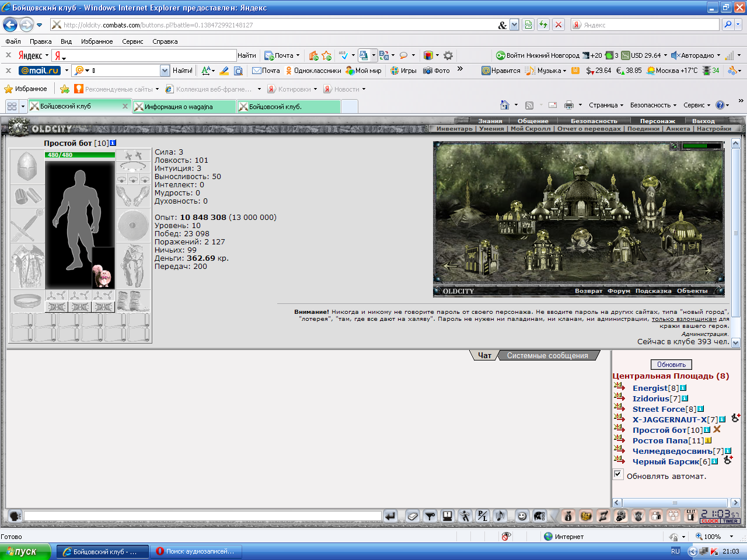The width and height of the screenshot is (747, 560).
Task: Open the Избранное menu in the menu bar
Action: [97, 41]
